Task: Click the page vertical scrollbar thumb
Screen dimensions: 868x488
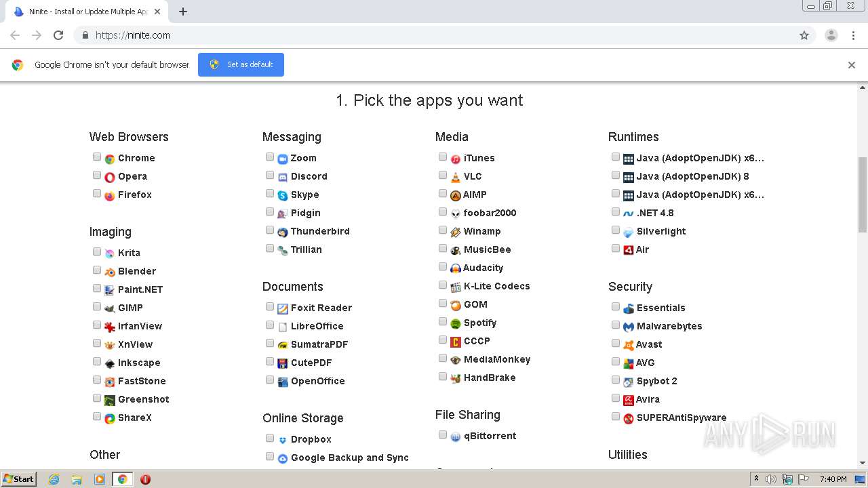Action: (x=863, y=194)
